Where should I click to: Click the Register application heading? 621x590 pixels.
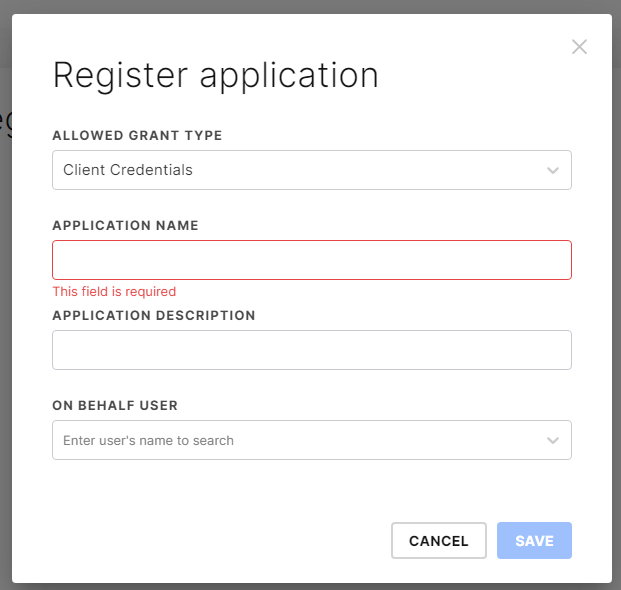pyautogui.click(x=215, y=76)
